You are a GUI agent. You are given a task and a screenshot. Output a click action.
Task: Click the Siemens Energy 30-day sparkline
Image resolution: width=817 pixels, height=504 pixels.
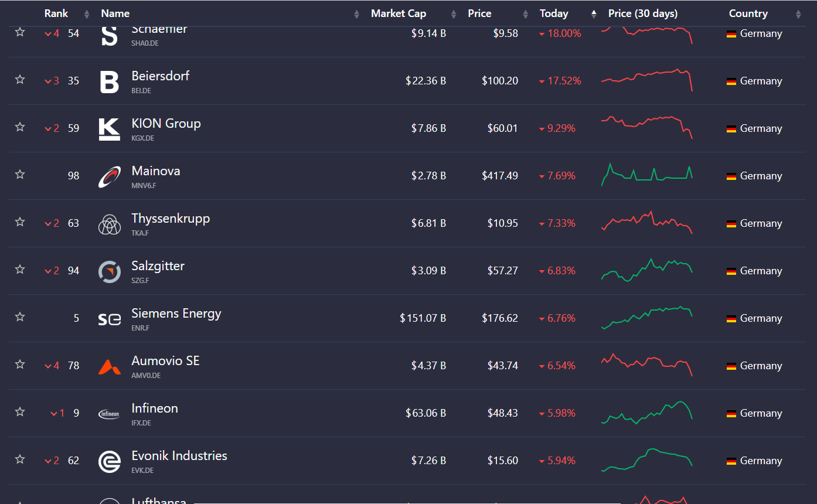[x=647, y=318]
